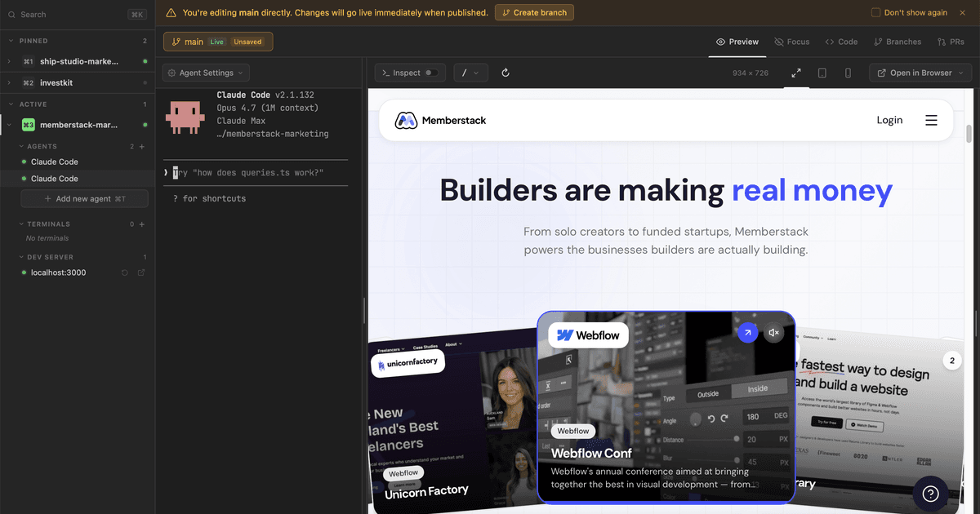Click Add new agent button
Screen dimensions: 980x514
(85, 199)
